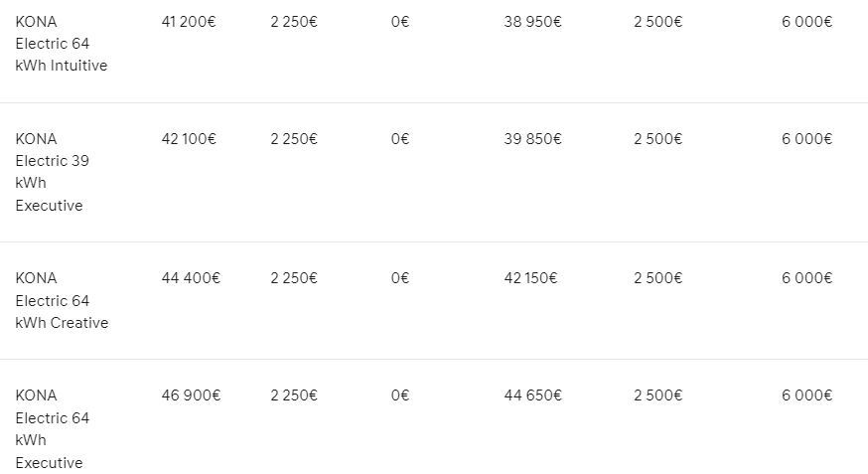Select the 44 650€ price value
This screenshot has width=868, height=474.
pos(532,395)
